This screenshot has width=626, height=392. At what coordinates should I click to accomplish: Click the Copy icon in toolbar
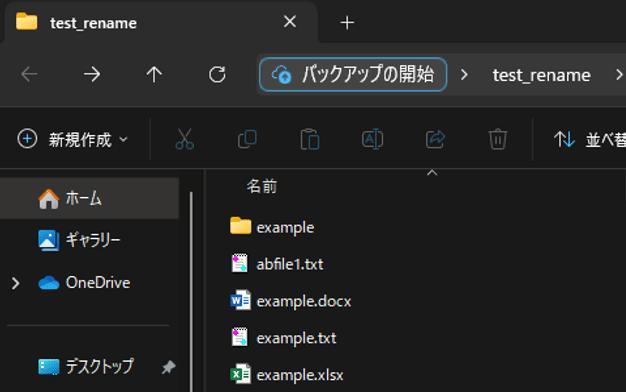click(x=247, y=139)
